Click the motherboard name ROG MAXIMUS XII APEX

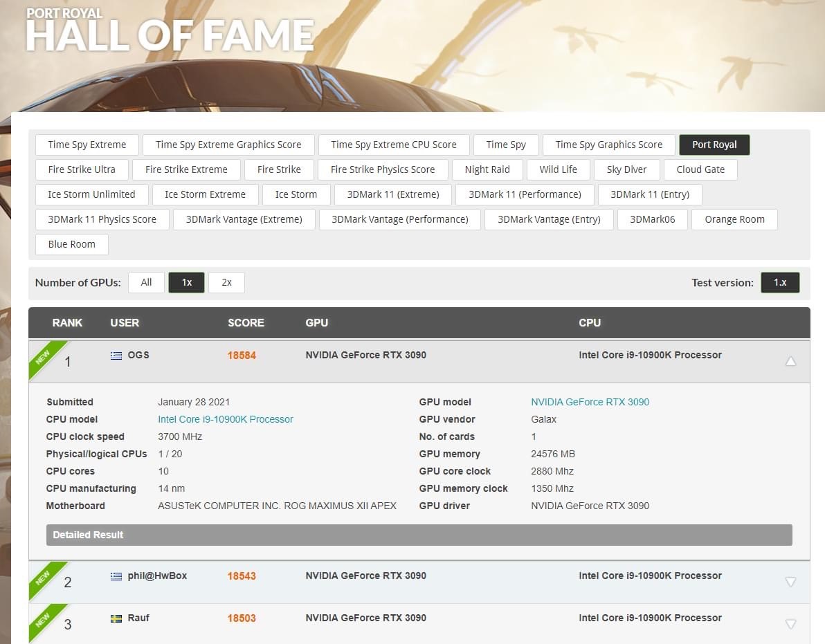(x=341, y=506)
